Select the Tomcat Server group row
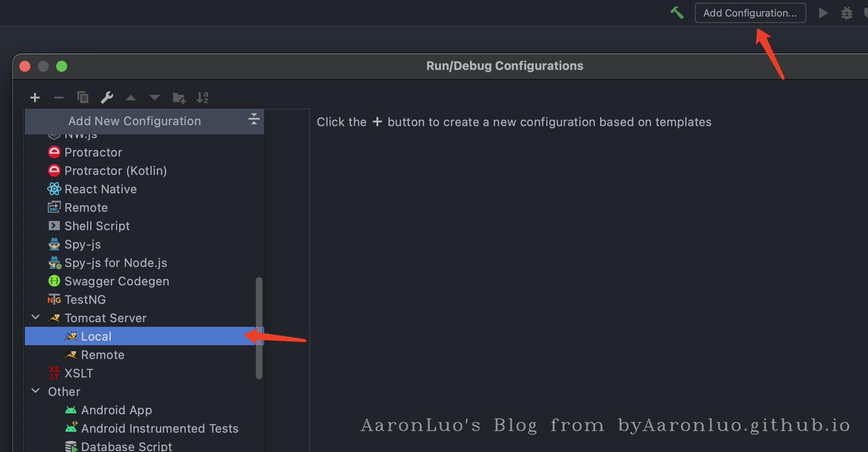This screenshot has height=452, width=868. pyautogui.click(x=145, y=318)
